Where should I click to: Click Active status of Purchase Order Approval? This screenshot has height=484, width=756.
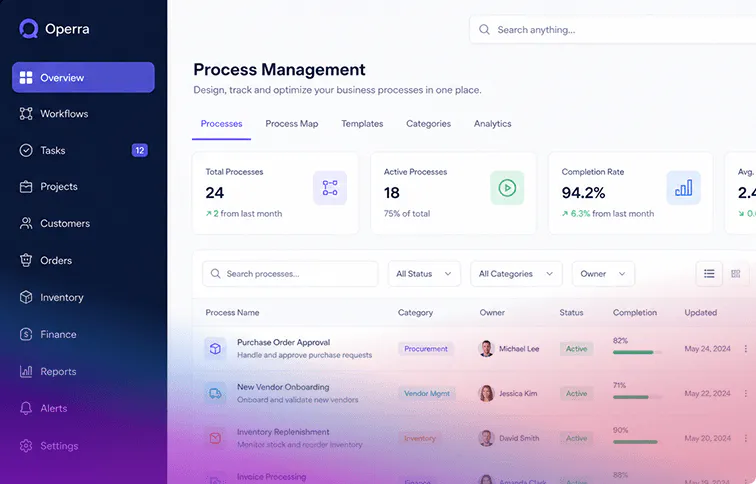[x=576, y=349]
